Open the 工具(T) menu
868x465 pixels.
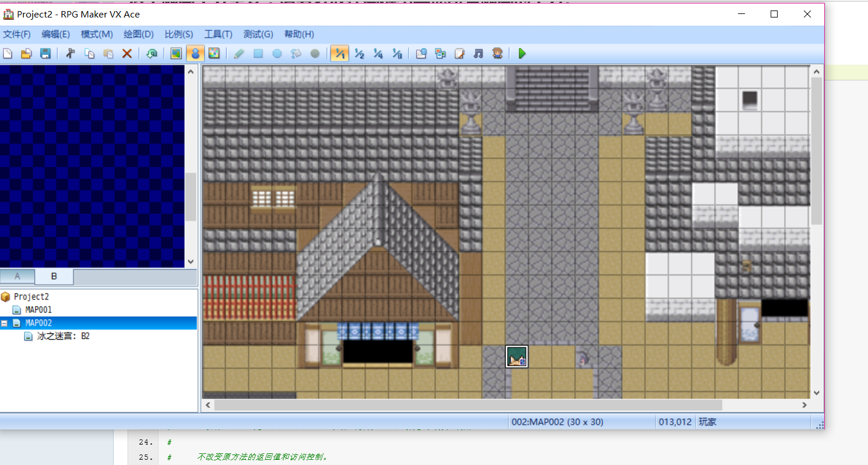point(219,34)
